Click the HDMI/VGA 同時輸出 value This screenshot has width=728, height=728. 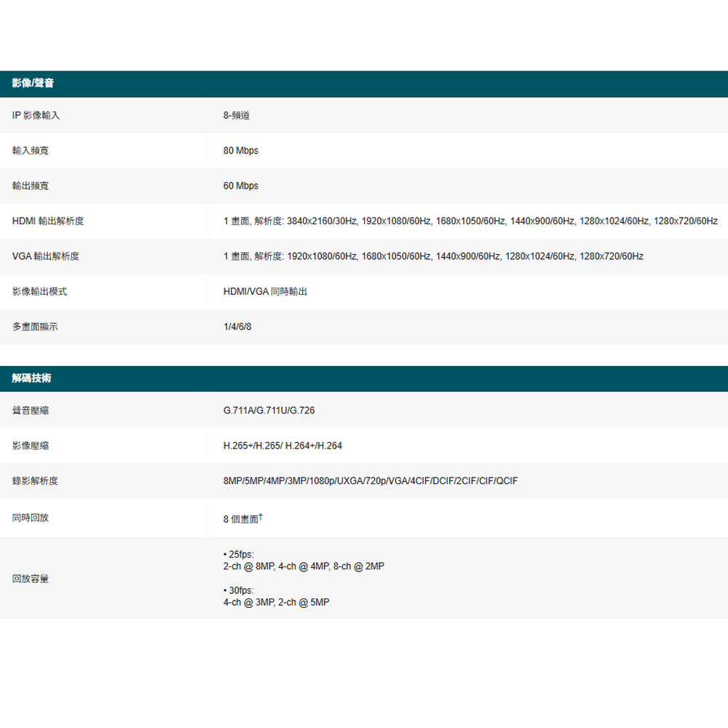(x=265, y=291)
